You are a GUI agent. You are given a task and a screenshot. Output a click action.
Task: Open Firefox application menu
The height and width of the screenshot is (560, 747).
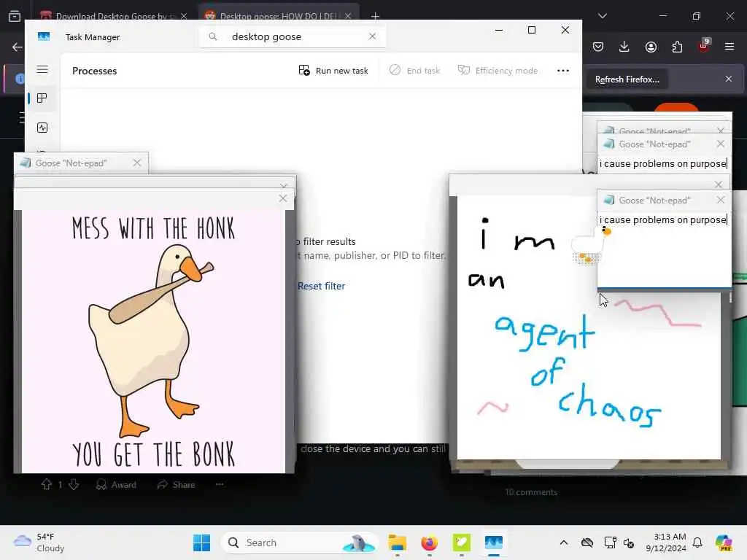(729, 47)
